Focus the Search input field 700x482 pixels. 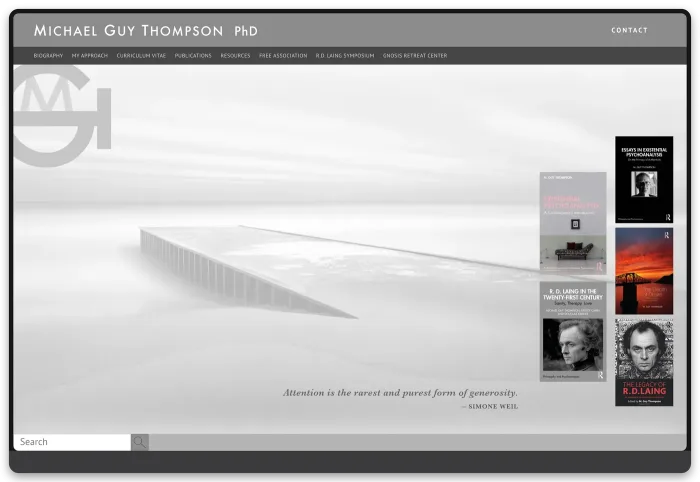(x=72, y=442)
